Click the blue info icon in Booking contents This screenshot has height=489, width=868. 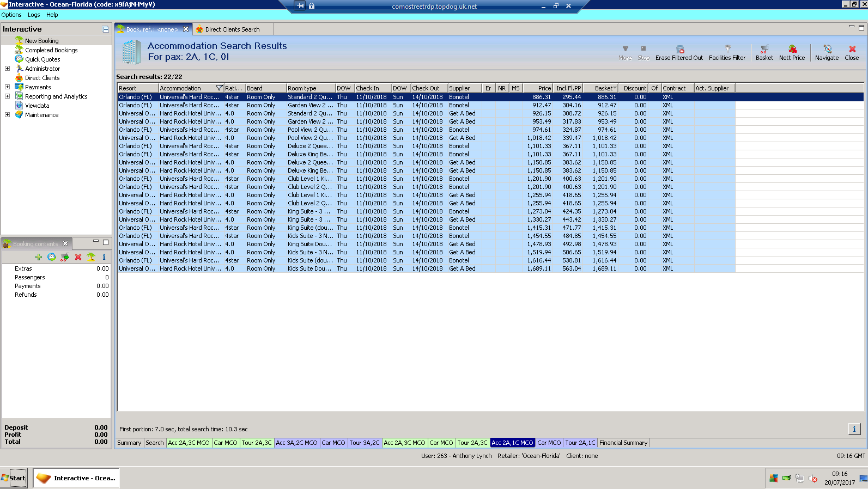click(104, 257)
